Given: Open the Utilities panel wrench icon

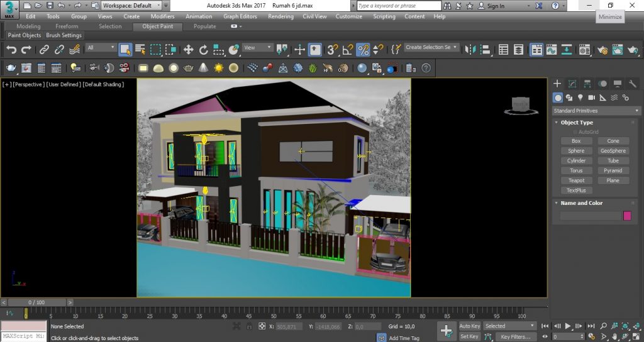Looking at the screenshot, I should point(633,84).
